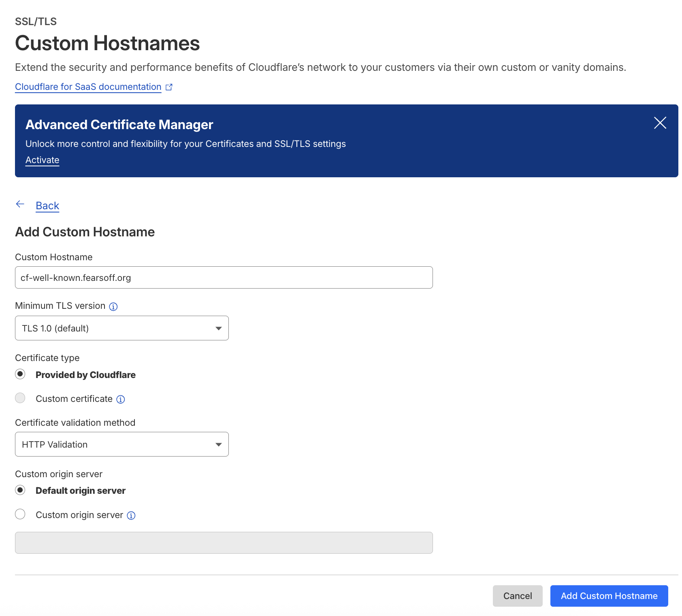This screenshot has width=682, height=616.
Task: Select Default origin server radio button
Action: coord(20,490)
